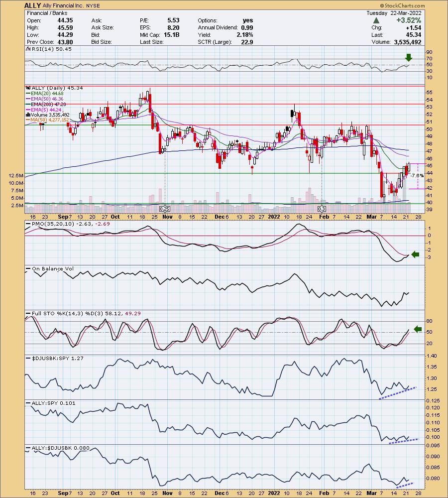Click the 'Ask Size:' label
448x498 pixels.
102,27
